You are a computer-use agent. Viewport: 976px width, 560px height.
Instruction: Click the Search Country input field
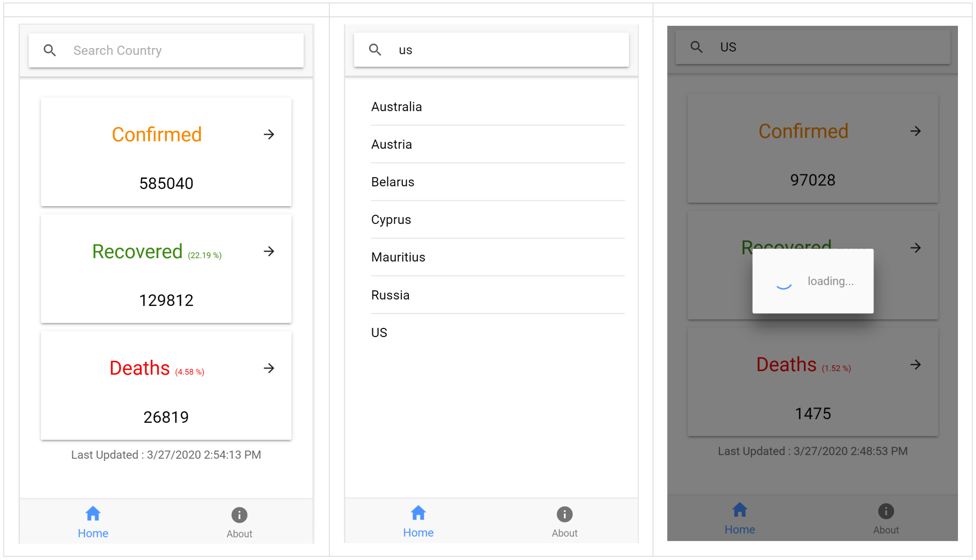click(165, 50)
